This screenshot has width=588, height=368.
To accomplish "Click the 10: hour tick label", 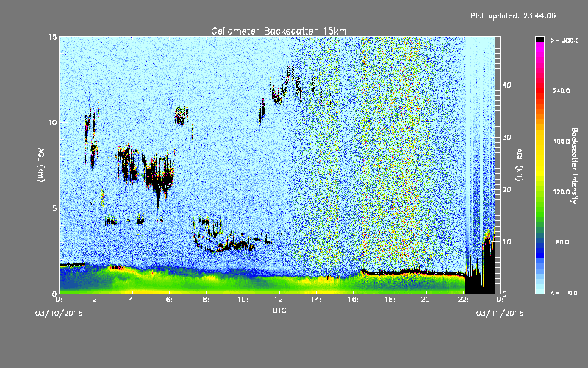I will [x=243, y=300].
